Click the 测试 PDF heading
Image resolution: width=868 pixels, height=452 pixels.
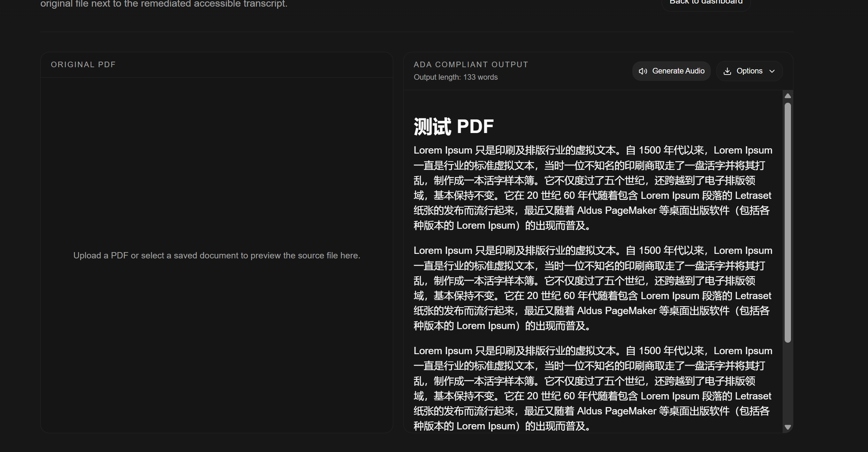pyautogui.click(x=454, y=126)
